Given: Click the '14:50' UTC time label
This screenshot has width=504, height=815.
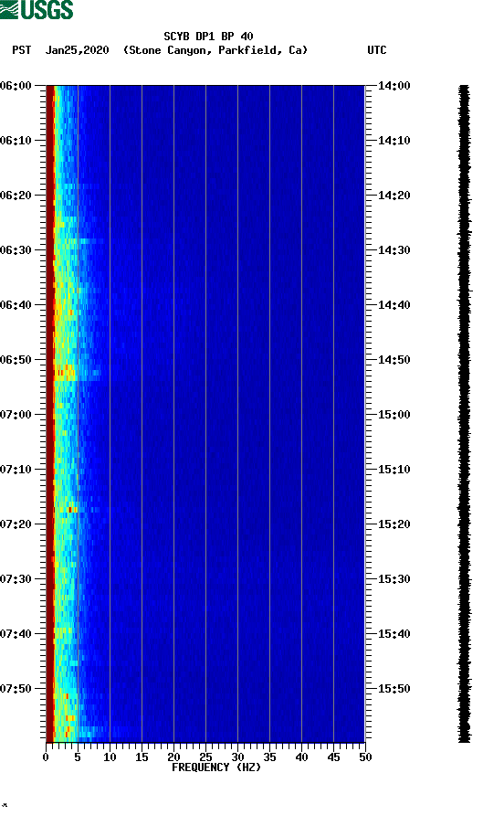Looking at the screenshot, I should click(394, 360).
